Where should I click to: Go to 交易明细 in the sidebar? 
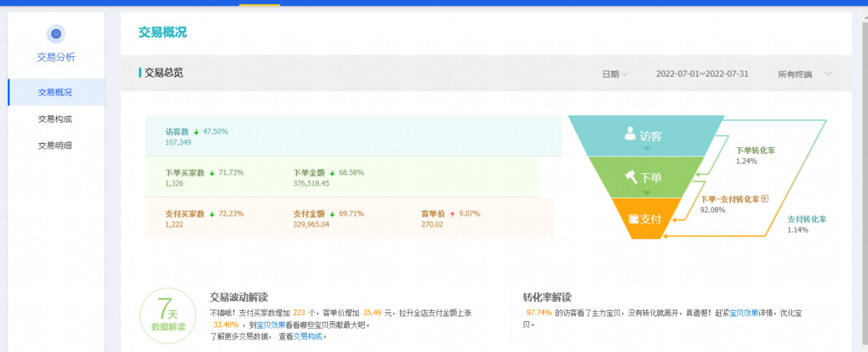coord(55,145)
